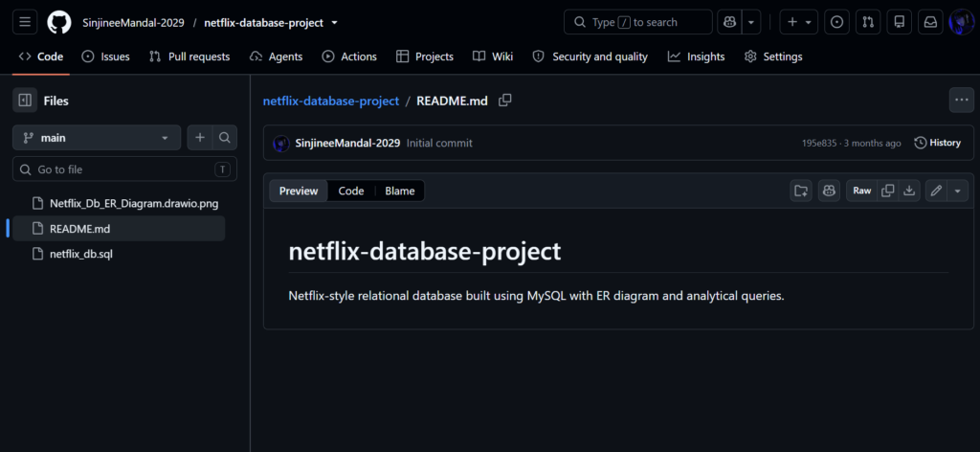The width and height of the screenshot is (980, 452).
Task: Switch to the Wiki tab
Action: click(x=493, y=56)
